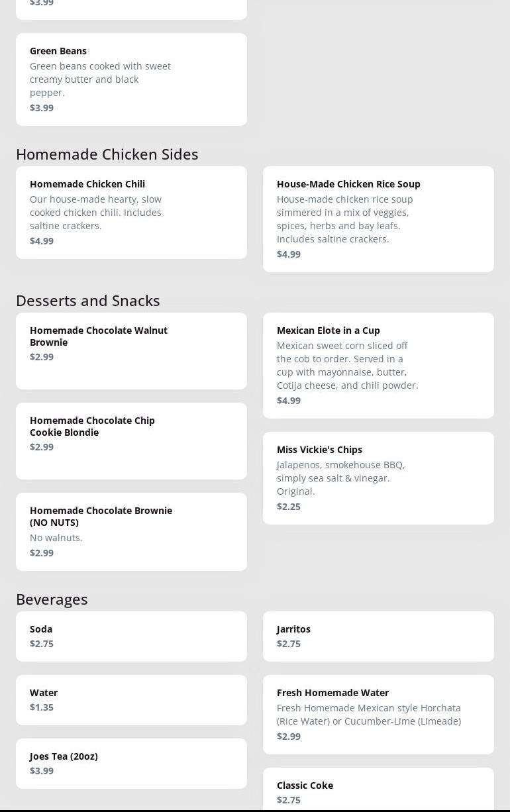Choose the Water item for $1.35
510x812 pixels.
(131, 699)
